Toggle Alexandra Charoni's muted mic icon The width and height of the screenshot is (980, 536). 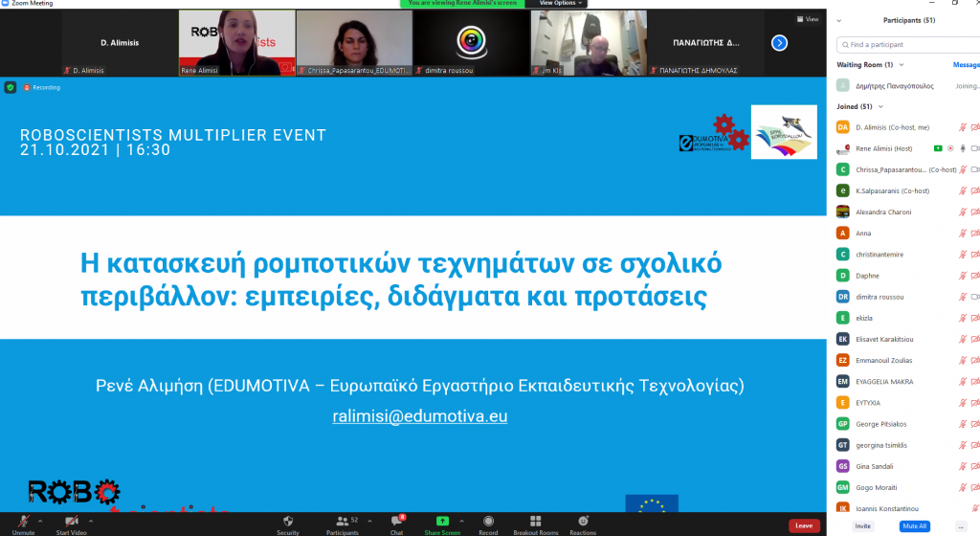[963, 212]
